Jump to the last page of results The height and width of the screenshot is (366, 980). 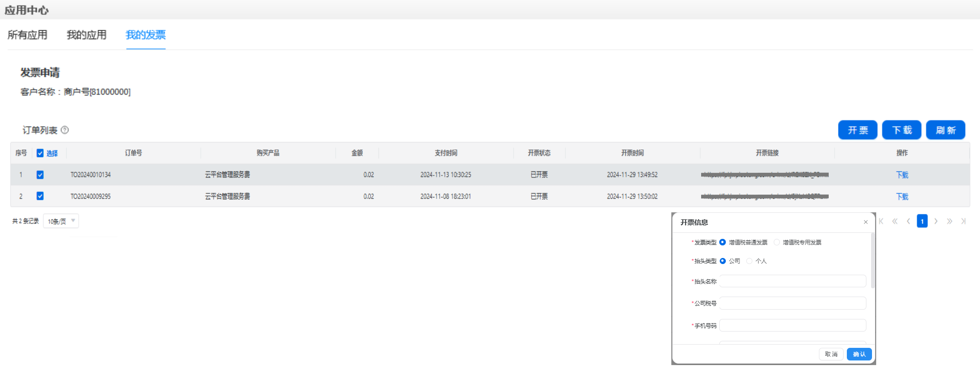point(963,221)
